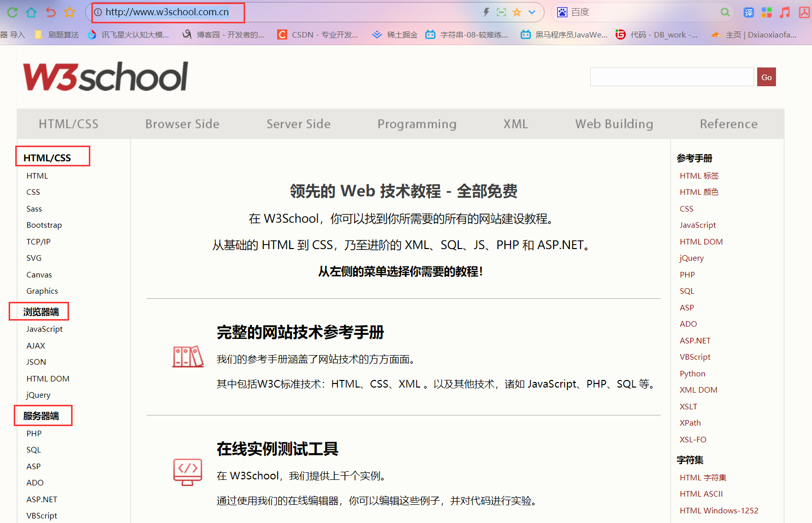Open the XPath reference link
Screen dimensions: 812x523
(x=690, y=423)
